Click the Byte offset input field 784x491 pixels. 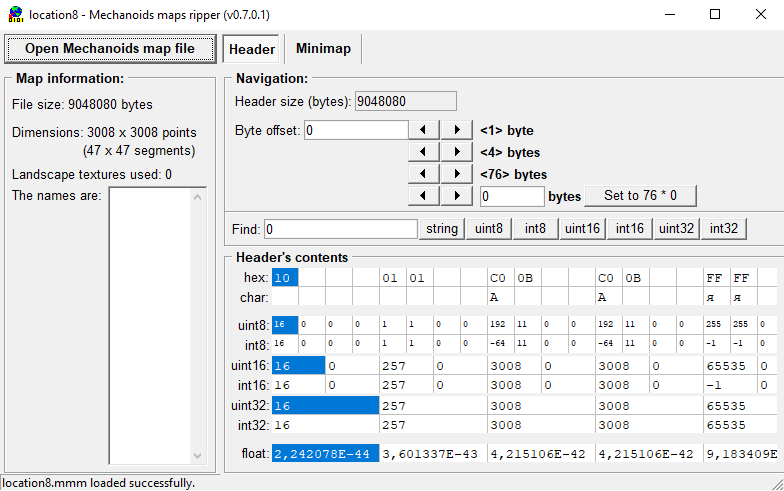[x=355, y=130]
